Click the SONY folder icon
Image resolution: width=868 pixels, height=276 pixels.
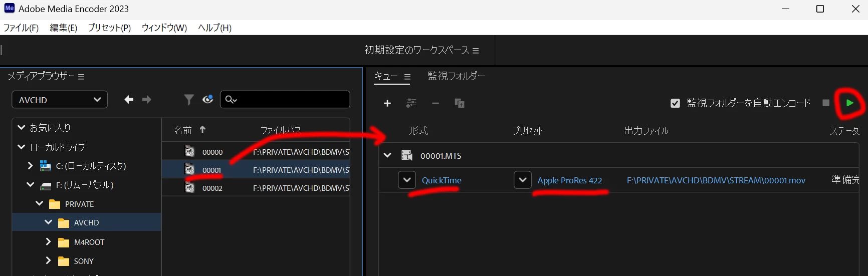tap(64, 261)
